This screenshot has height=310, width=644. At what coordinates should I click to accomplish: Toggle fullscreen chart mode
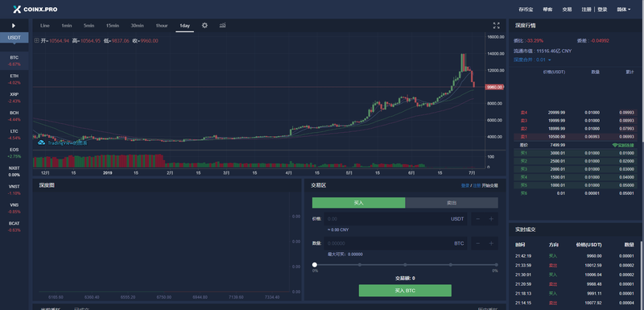[496, 26]
